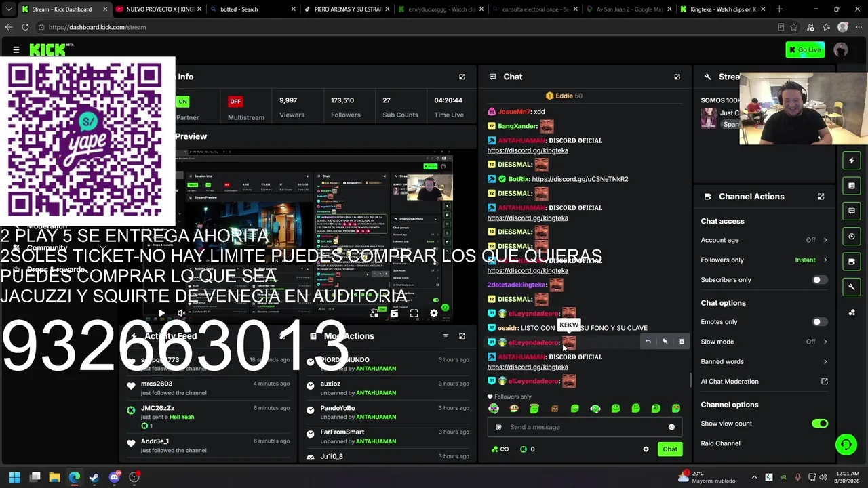Click the Go Live button
The height and width of the screenshot is (488, 868).
tap(805, 49)
